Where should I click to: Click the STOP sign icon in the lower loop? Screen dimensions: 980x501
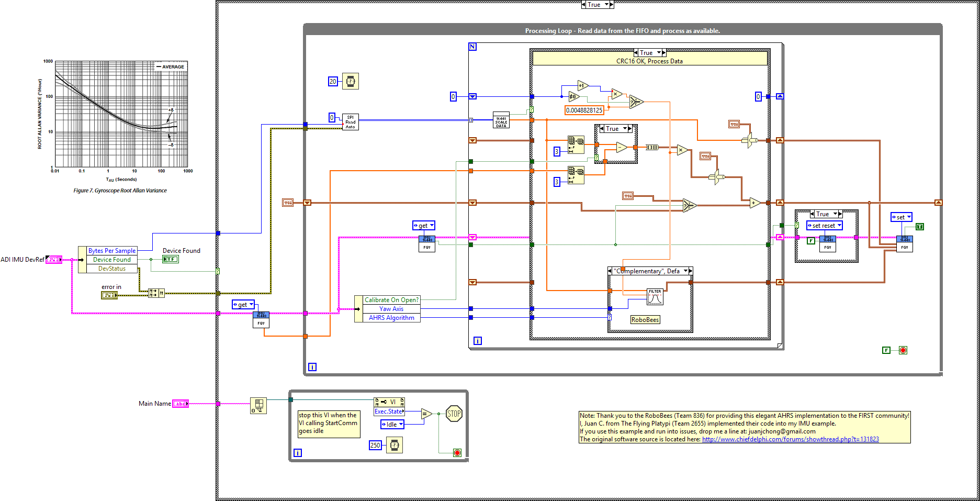(453, 414)
